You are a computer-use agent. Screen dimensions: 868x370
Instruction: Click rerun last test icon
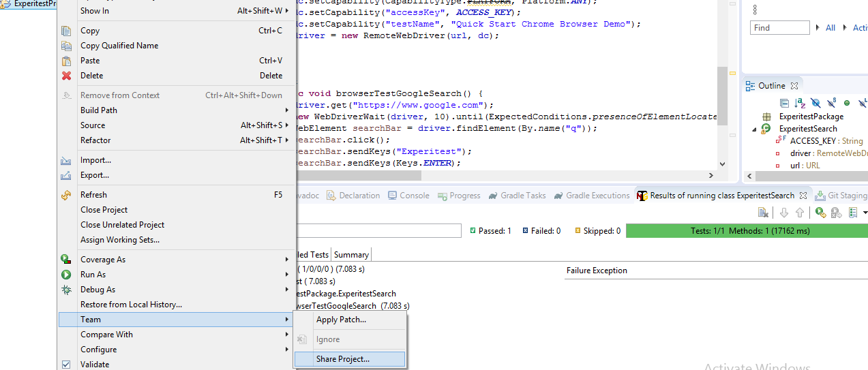[820, 213]
